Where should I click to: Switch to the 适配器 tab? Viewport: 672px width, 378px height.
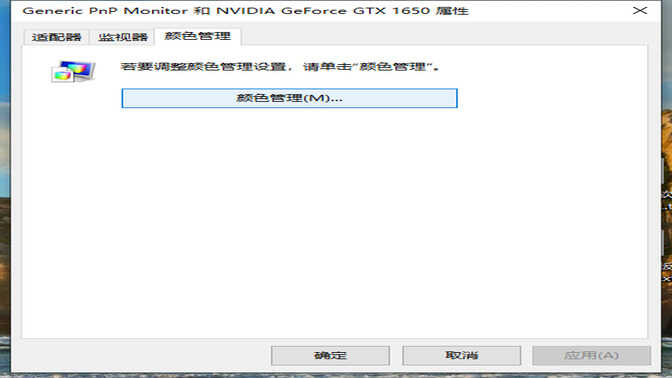pos(56,37)
